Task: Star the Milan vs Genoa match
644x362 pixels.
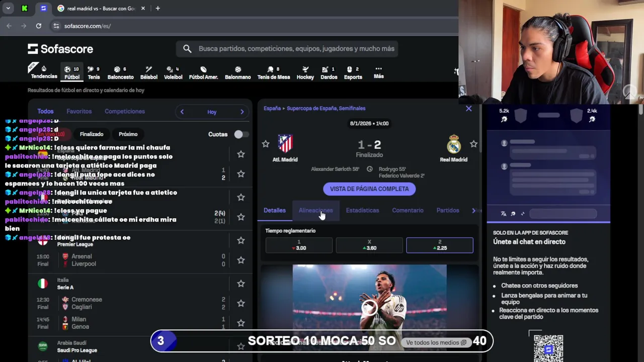Action: point(241,323)
